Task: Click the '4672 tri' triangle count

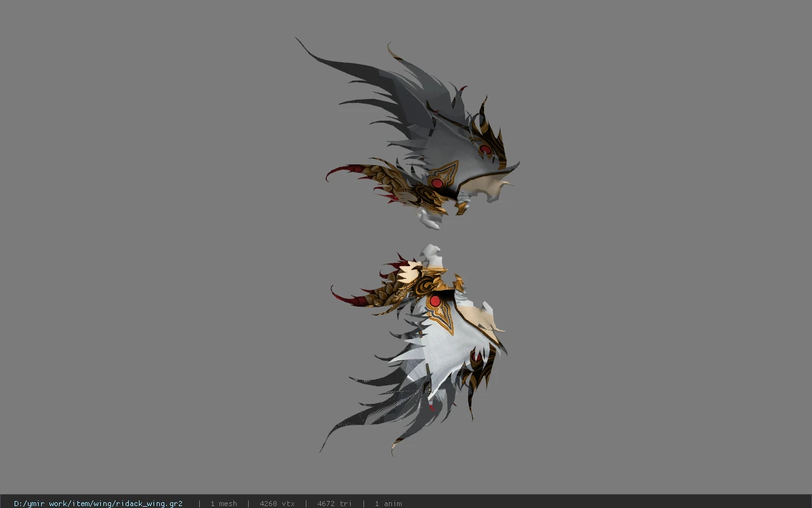Action: 334,504
